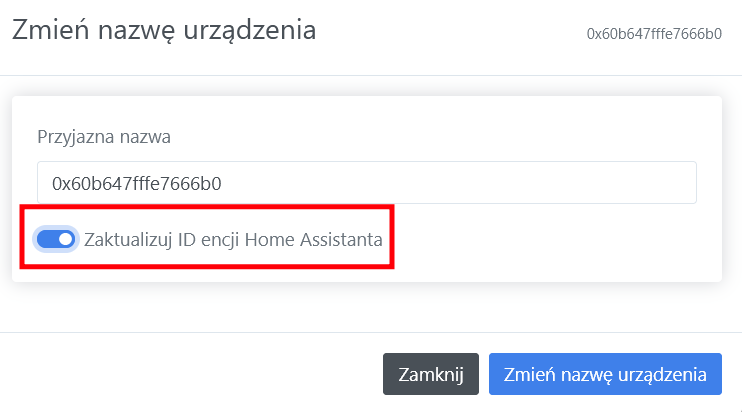Click the dialog title 'Zmień nazwę urządzenia'
This screenshot has width=742, height=412.
click(x=163, y=30)
